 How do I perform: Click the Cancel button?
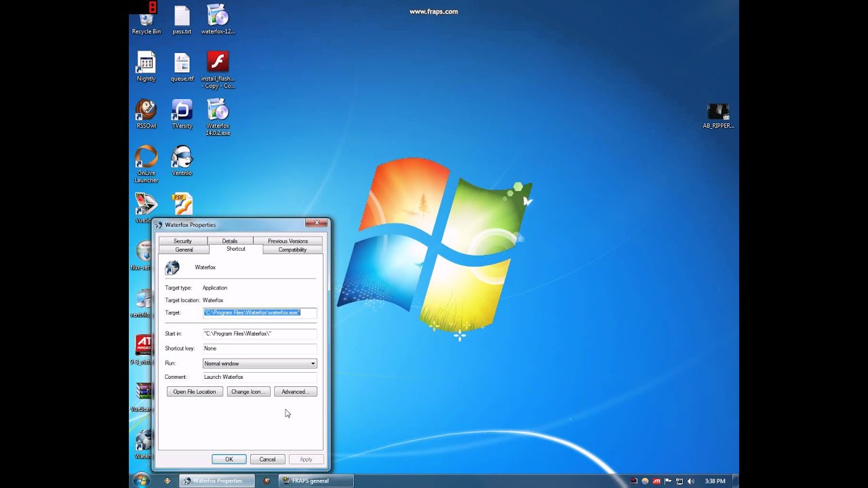[267, 460]
